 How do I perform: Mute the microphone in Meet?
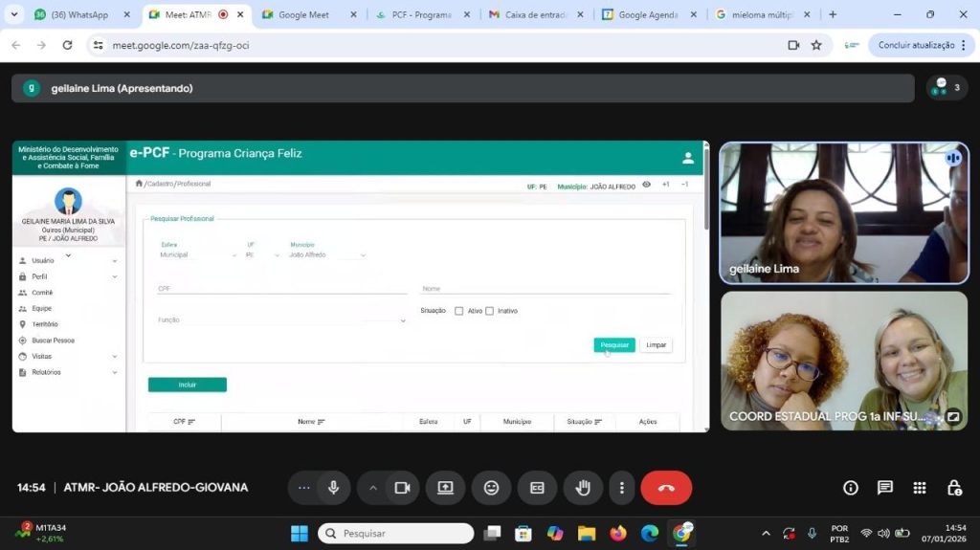[x=333, y=488]
